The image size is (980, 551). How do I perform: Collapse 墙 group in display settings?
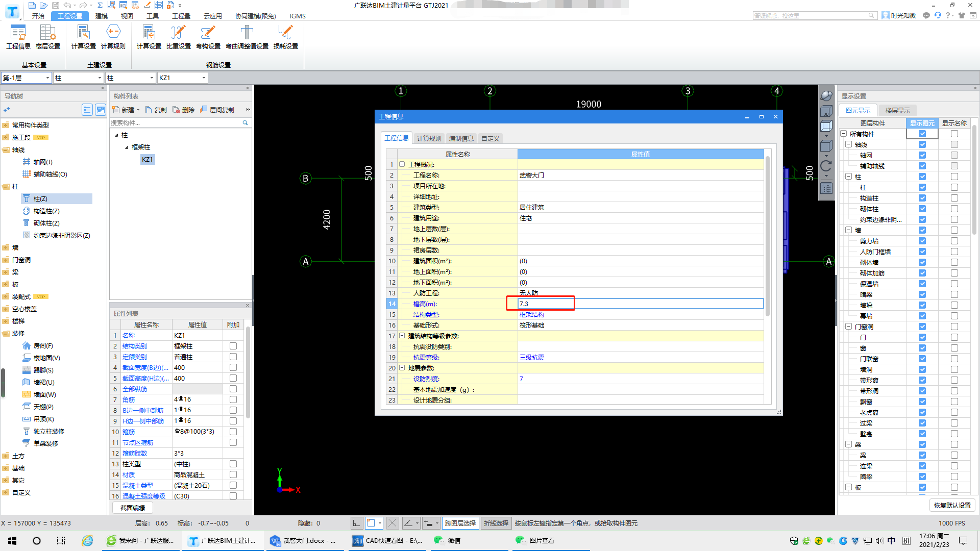[848, 230]
